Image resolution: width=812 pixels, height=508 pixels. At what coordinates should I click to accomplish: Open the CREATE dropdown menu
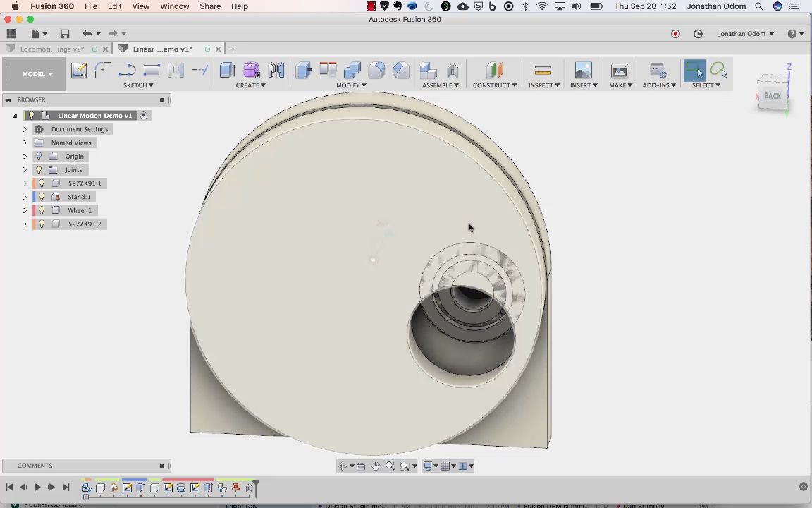[251, 85]
